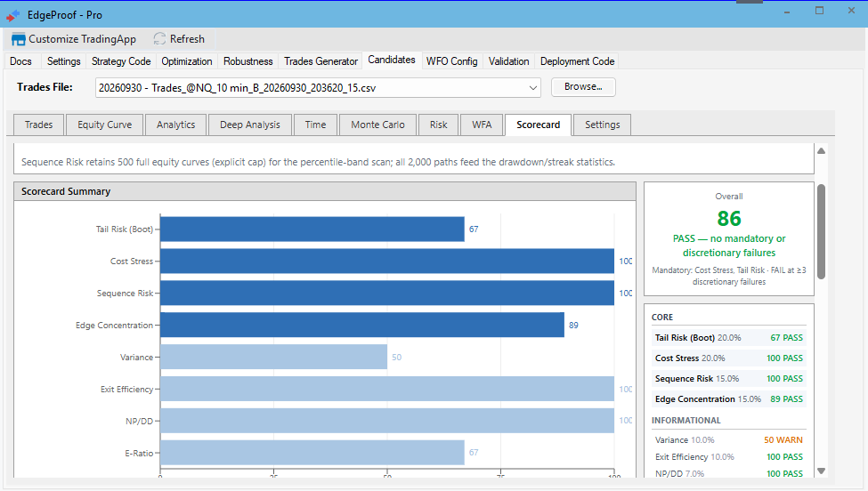The image size is (868, 491).
Task: Open the top-level Settings tab
Action: (64, 61)
